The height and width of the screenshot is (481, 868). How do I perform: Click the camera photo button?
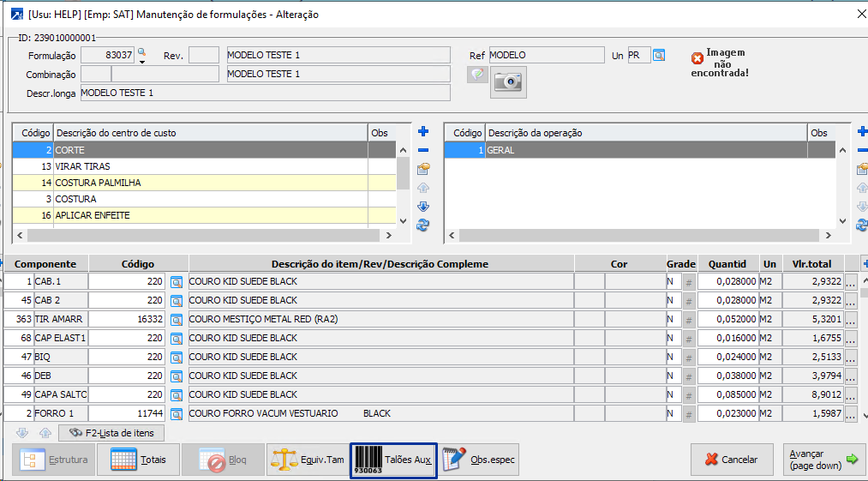pos(508,82)
